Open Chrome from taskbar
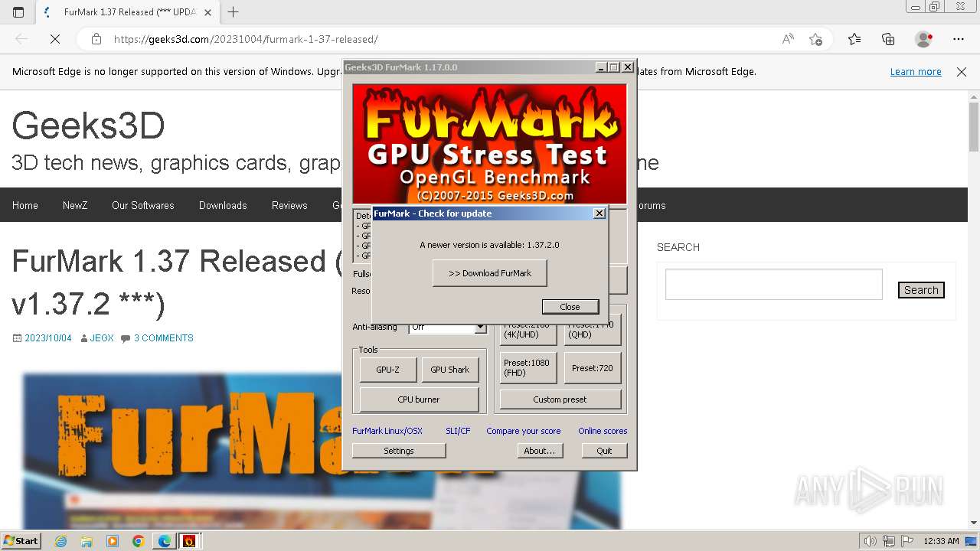Viewport: 980px width, 551px height. coord(138,541)
